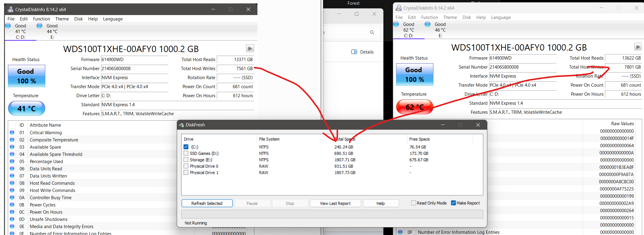The image size is (644, 235).
Task: Click the Free Space column header in DiskFresh
Action: (419, 139)
